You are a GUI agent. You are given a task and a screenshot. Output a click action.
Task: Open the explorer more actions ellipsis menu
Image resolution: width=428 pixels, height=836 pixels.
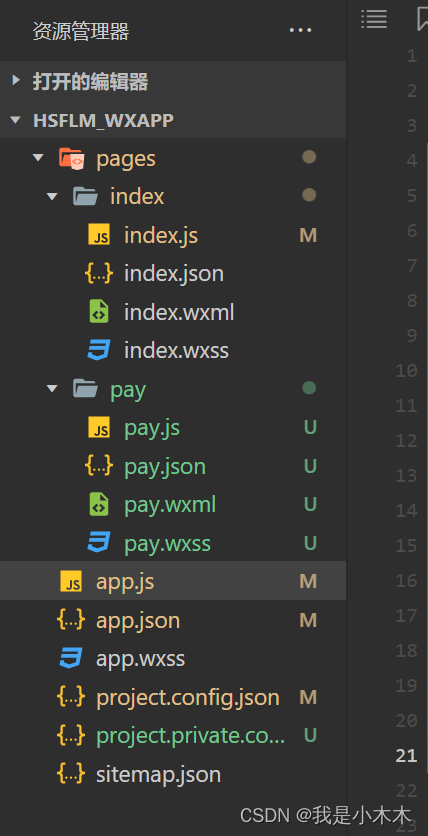coord(300,30)
